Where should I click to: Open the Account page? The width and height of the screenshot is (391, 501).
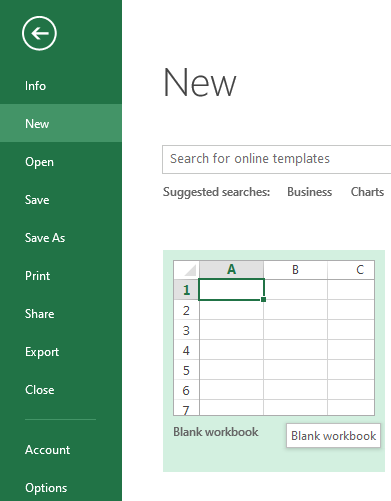coord(61,450)
